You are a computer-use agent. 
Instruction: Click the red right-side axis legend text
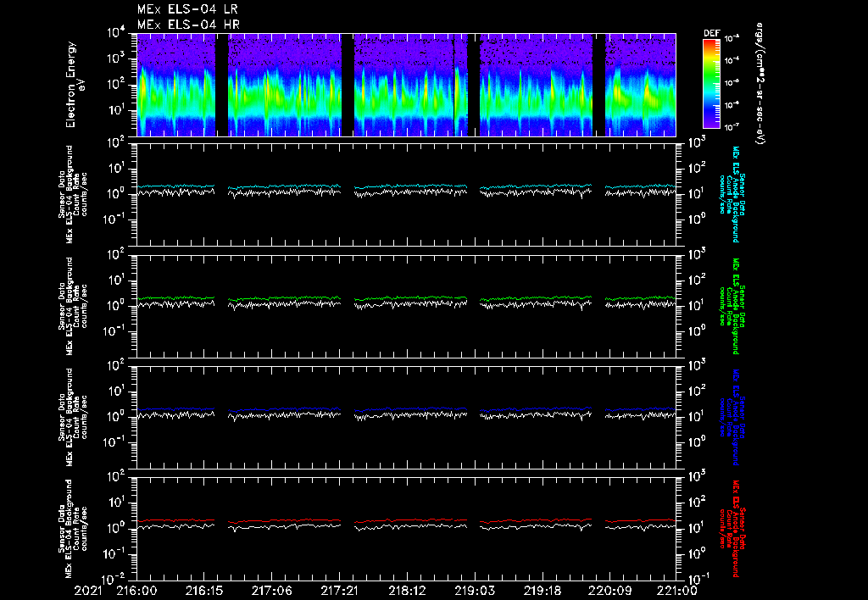(732, 528)
